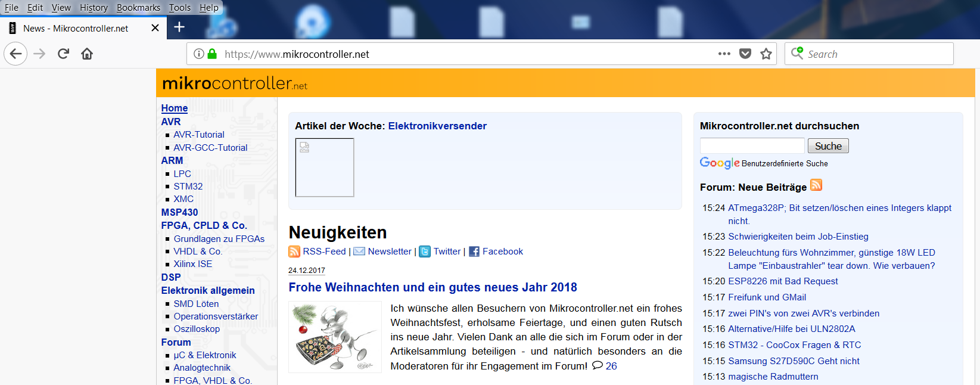Click the forum RSS feed orange icon
This screenshot has width=980, height=385.
(x=816, y=185)
